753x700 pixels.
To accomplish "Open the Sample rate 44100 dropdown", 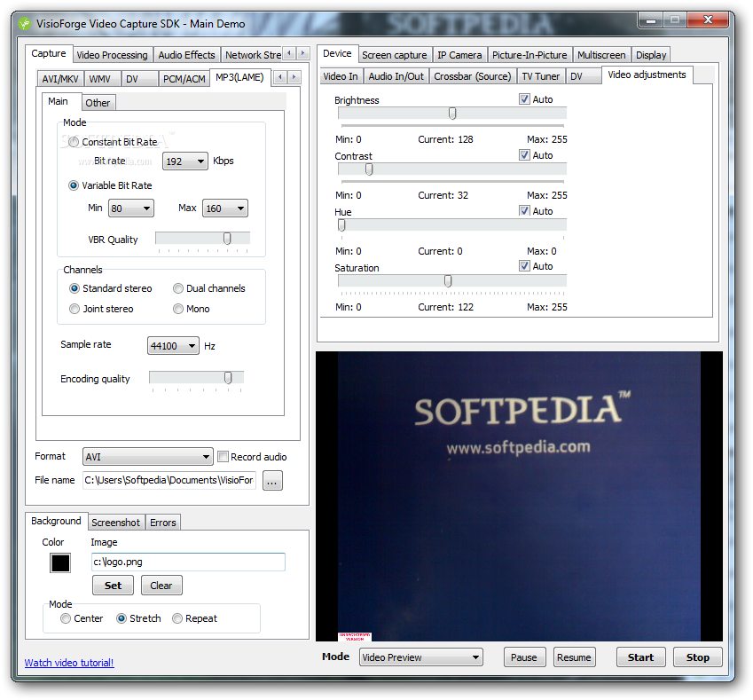I will 173,345.
